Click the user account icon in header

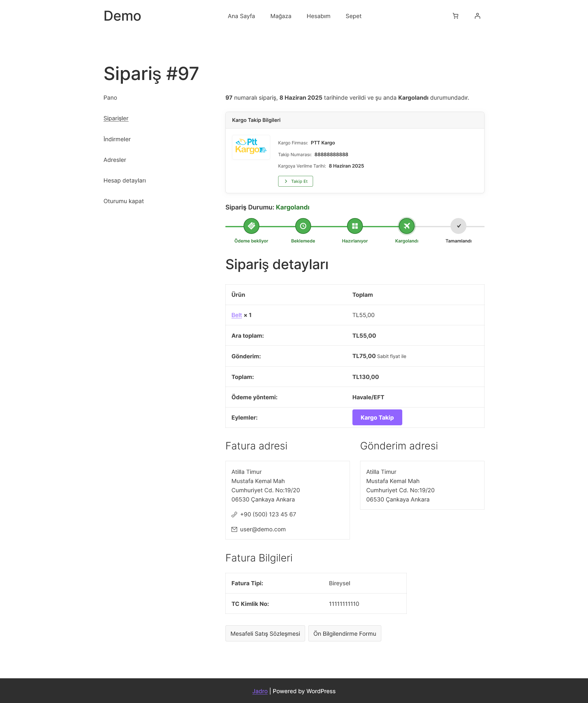pos(478,16)
